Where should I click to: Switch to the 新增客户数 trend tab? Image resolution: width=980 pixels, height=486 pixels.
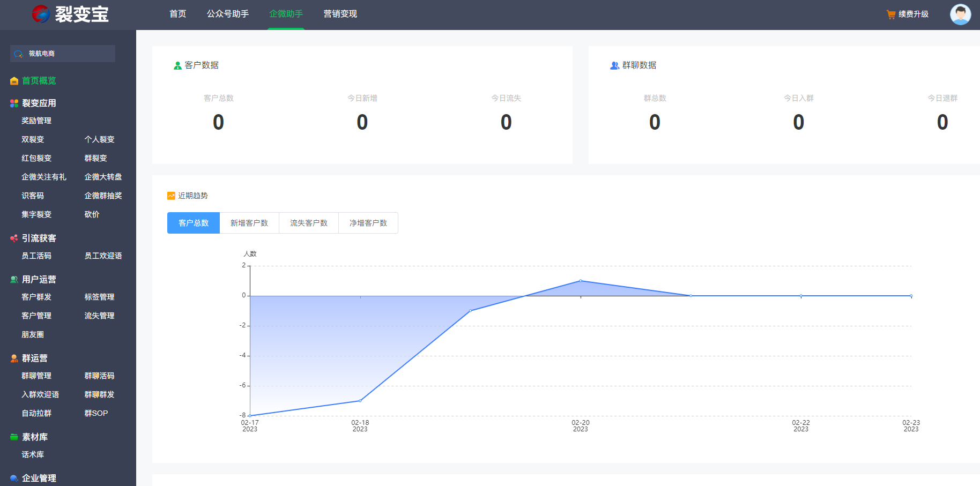click(249, 223)
